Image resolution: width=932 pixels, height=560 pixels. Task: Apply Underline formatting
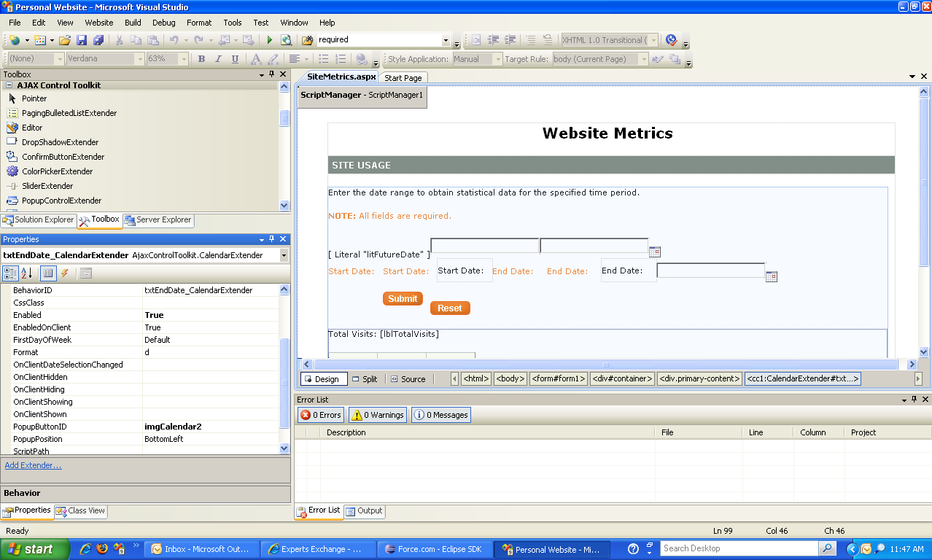point(233,58)
